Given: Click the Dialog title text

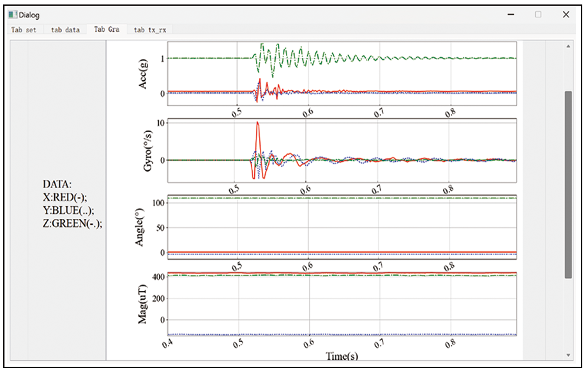Looking at the screenshot, I should [x=29, y=15].
